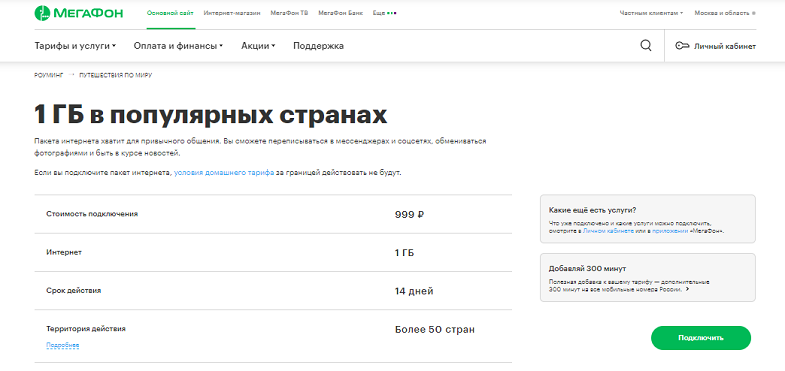The width and height of the screenshot is (785, 371).
Task: Click the 1 ГБ internet value
Action: click(x=405, y=253)
